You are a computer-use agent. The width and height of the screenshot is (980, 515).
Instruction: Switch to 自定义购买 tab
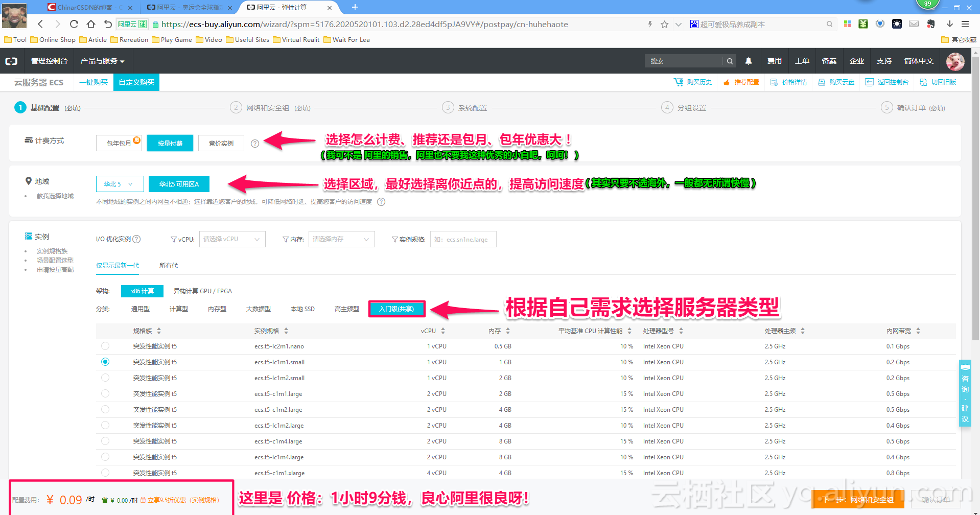tap(136, 82)
